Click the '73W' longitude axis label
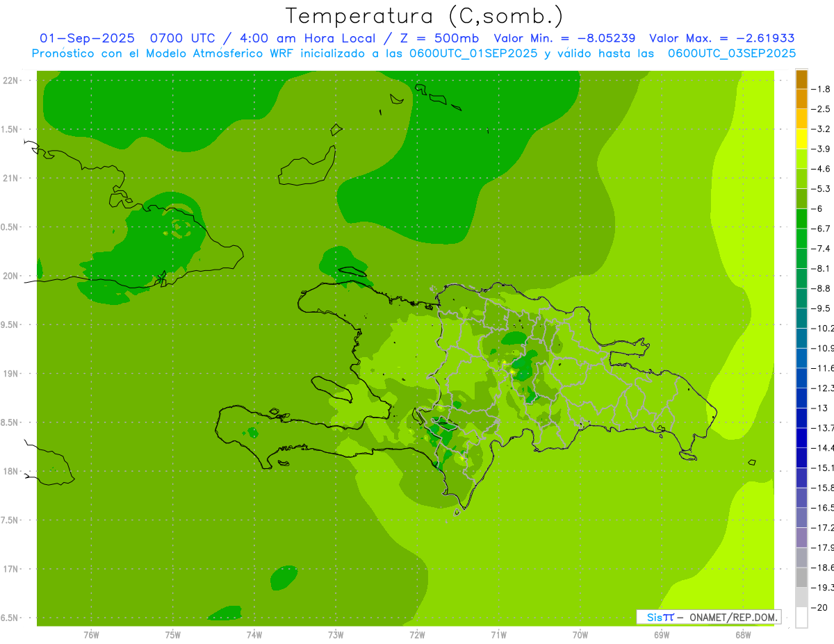 tap(336, 634)
